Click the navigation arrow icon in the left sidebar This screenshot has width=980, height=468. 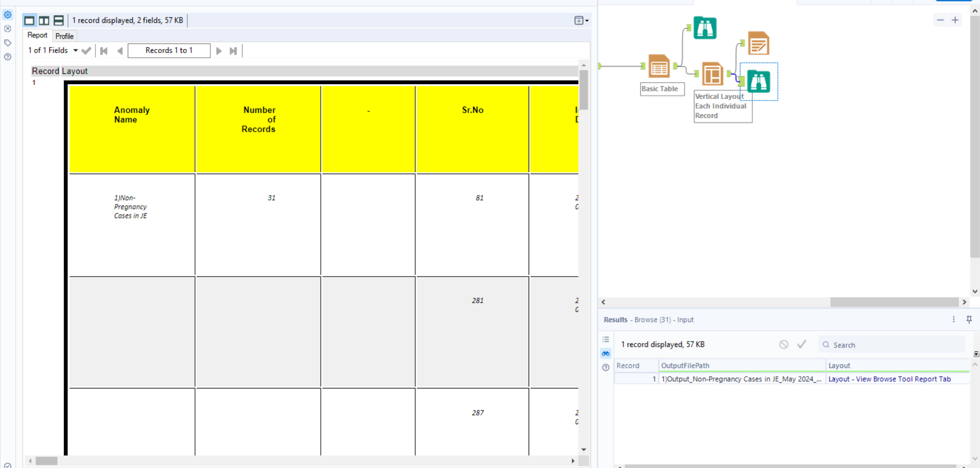point(8,29)
